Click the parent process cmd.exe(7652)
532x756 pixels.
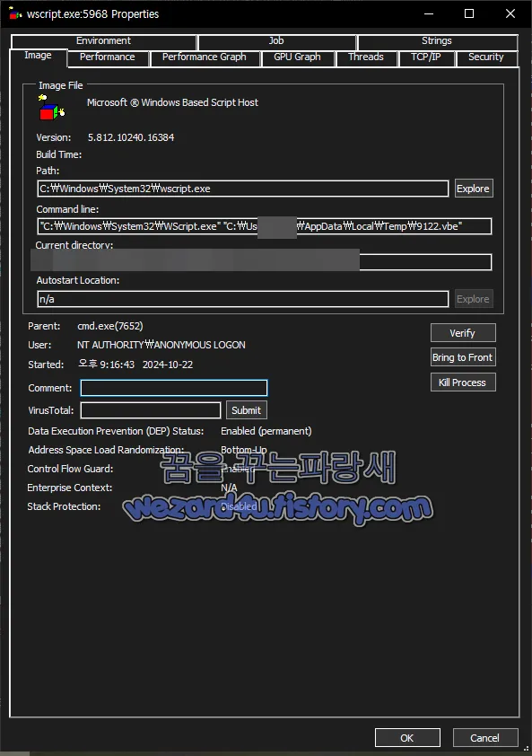click(110, 326)
